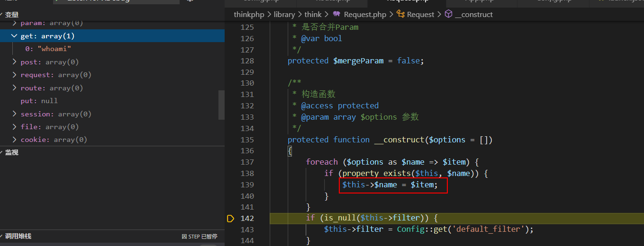Viewport: 644px width, 246px height.
Task: Open Request.php in the breadcrumb
Action: pos(365,15)
